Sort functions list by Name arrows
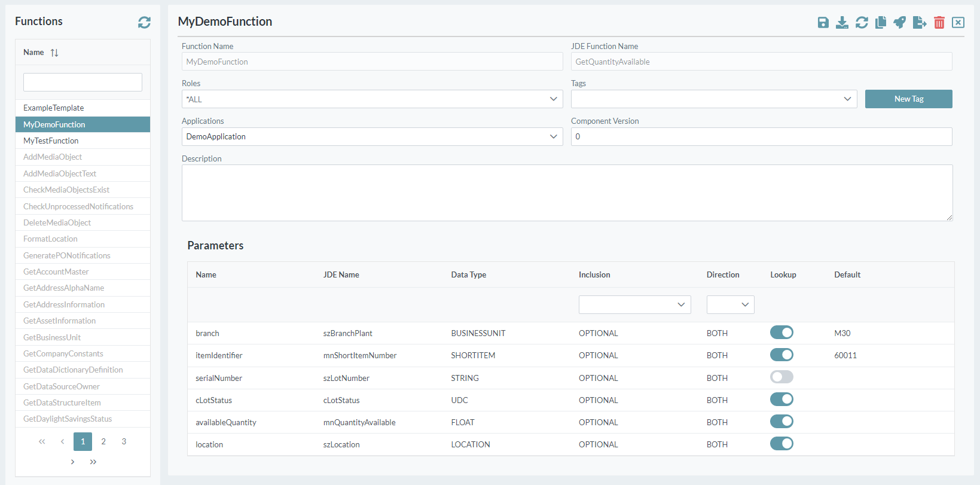The image size is (980, 485). point(54,53)
